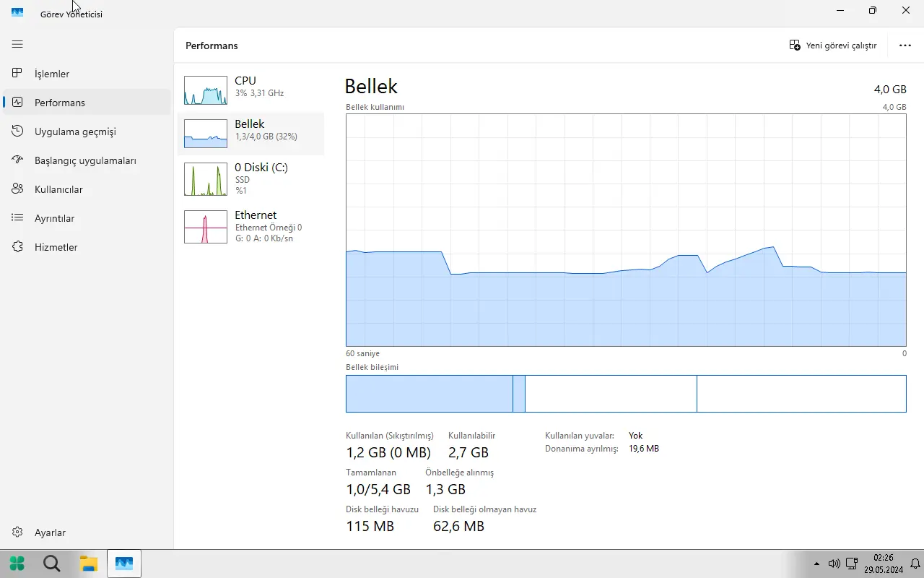924x578 pixels.
Task: Click the Bellek 1,3/4,0 GB (32%) text
Action: pos(266,137)
